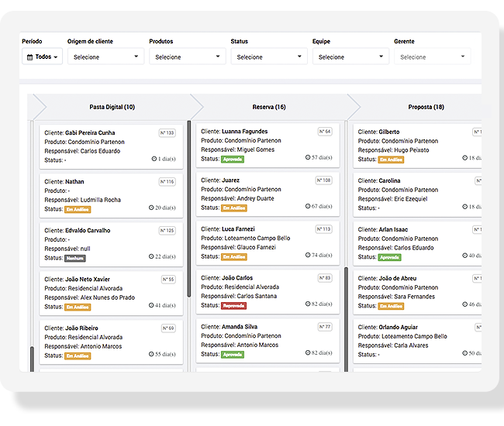Click clock icon on Gabi Pereira Cunha card
This screenshot has height=426, width=504.
click(154, 160)
